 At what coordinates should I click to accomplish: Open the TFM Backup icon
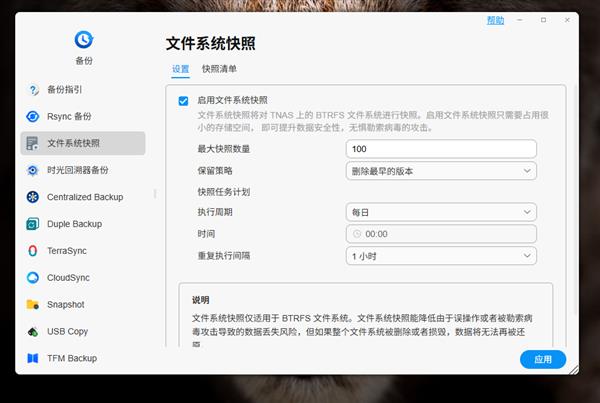click(x=33, y=358)
